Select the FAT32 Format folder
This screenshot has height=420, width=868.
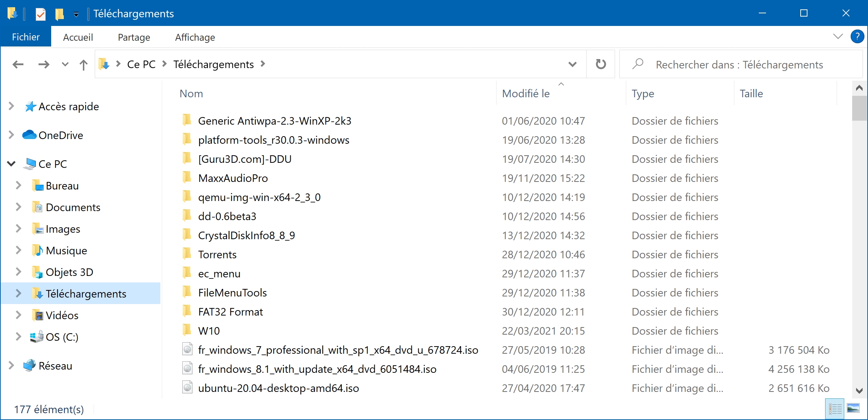(230, 312)
